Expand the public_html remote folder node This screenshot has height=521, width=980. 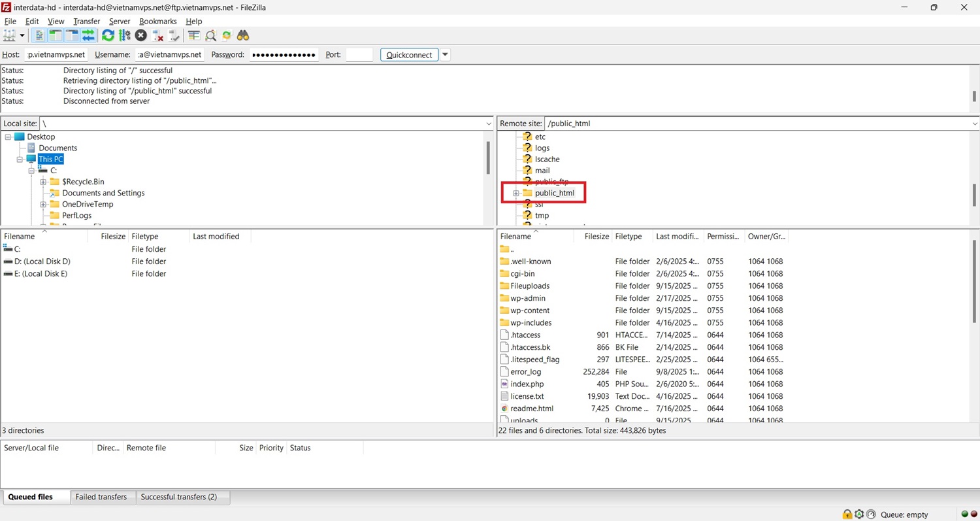pyautogui.click(x=516, y=193)
